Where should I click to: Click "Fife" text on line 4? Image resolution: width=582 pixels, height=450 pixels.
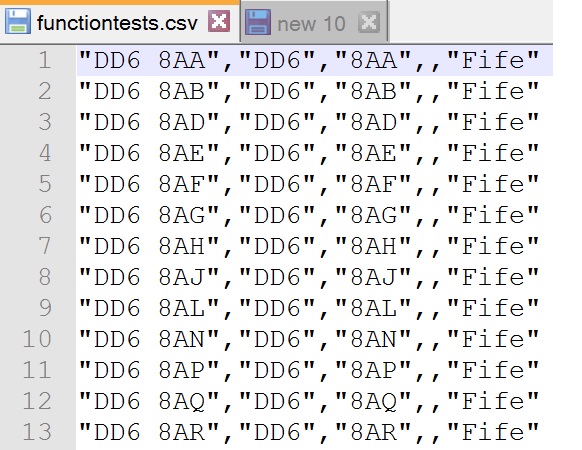493,153
